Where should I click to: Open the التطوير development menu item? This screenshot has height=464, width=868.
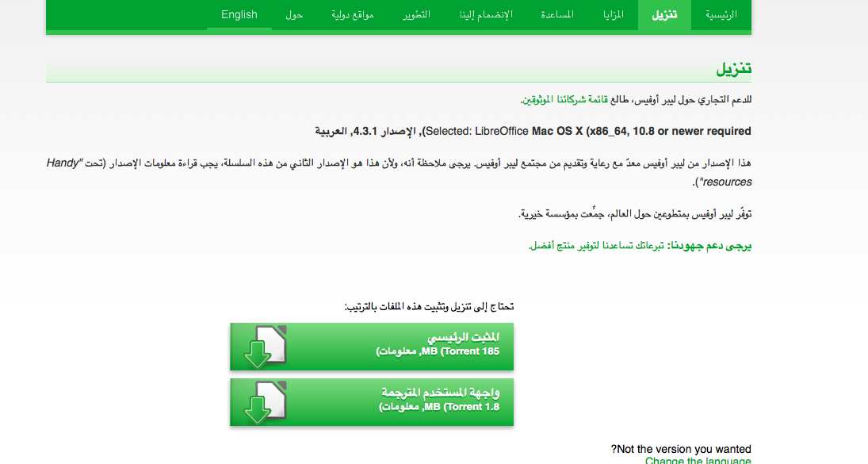click(416, 15)
